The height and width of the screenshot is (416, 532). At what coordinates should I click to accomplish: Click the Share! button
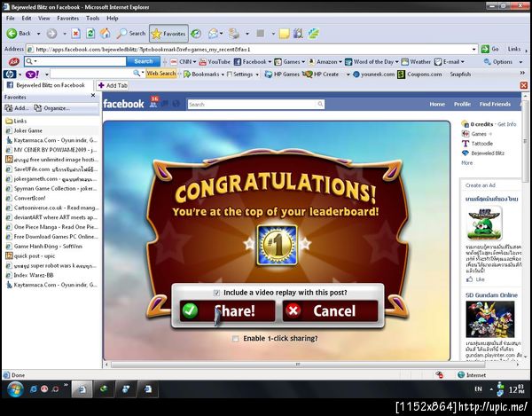[227, 310]
